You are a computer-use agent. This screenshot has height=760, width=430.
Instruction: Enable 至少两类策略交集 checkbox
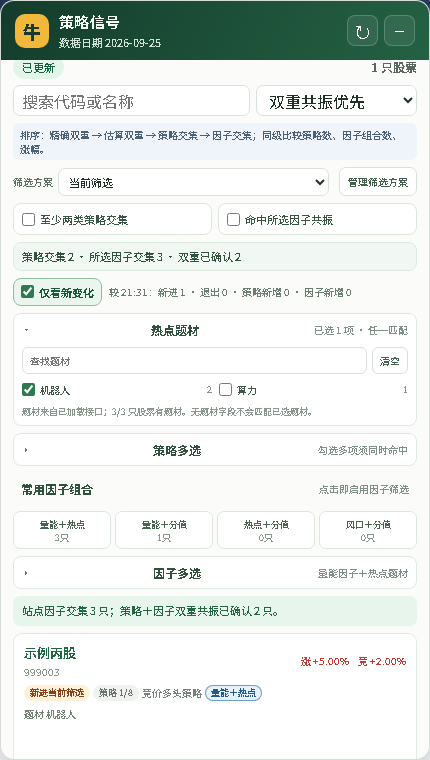(x=29, y=220)
